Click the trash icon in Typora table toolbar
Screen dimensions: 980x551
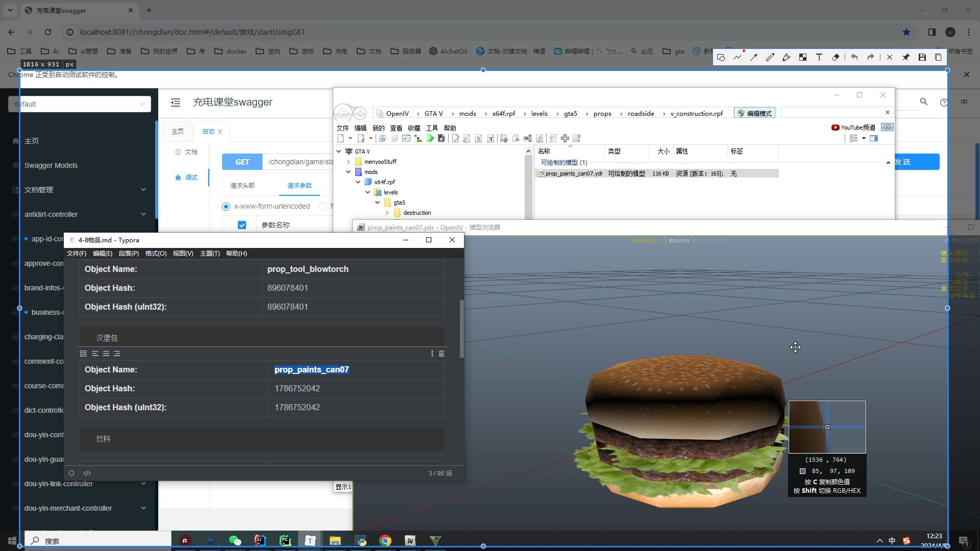(x=442, y=354)
